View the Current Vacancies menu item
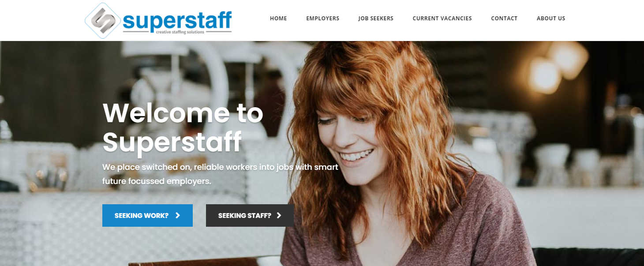Image resolution: width=644 pixels, height=266 pixels. [442, 19]
